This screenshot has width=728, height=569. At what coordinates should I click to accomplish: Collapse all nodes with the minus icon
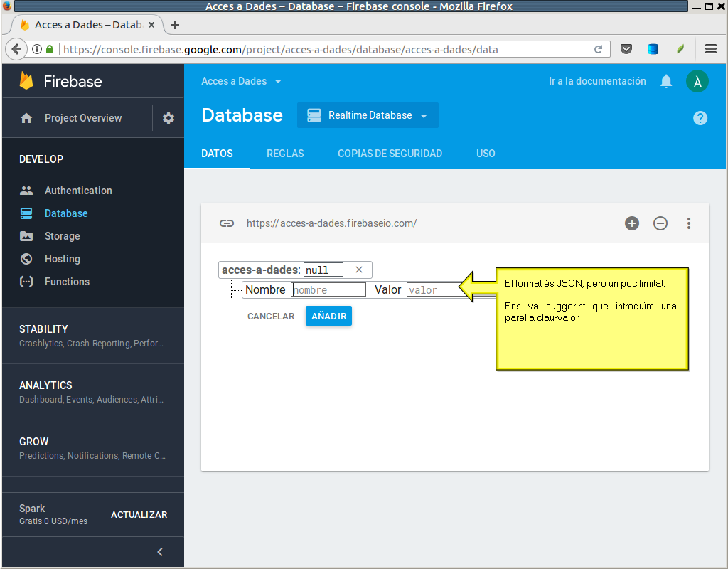click(660, 223)
